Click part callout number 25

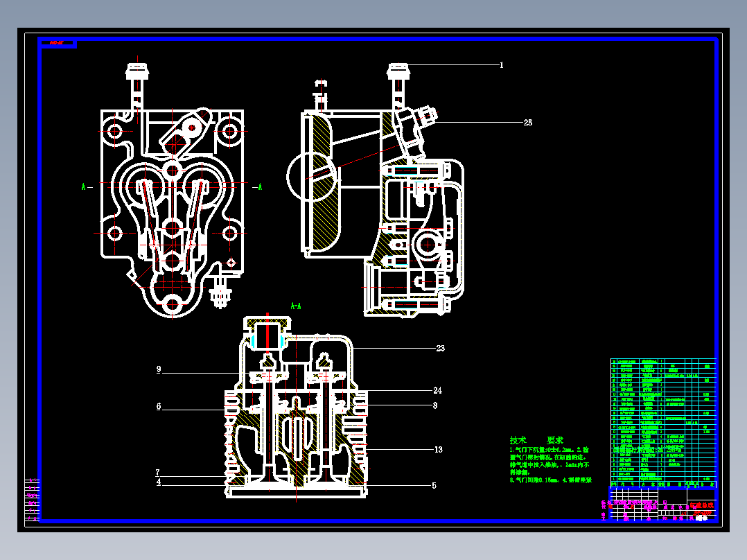click(x=528, y=123)
